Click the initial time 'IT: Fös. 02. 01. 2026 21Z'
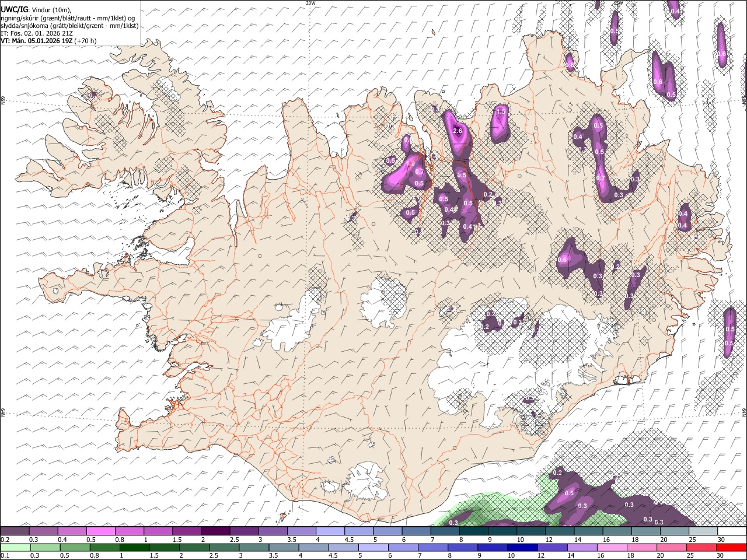The image size is (747, 560). click(x=37, y=33)
